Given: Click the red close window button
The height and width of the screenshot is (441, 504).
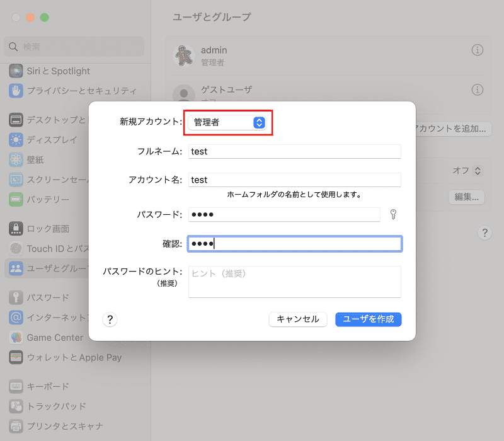Looking at the screenshot, I should click(30, 18).
